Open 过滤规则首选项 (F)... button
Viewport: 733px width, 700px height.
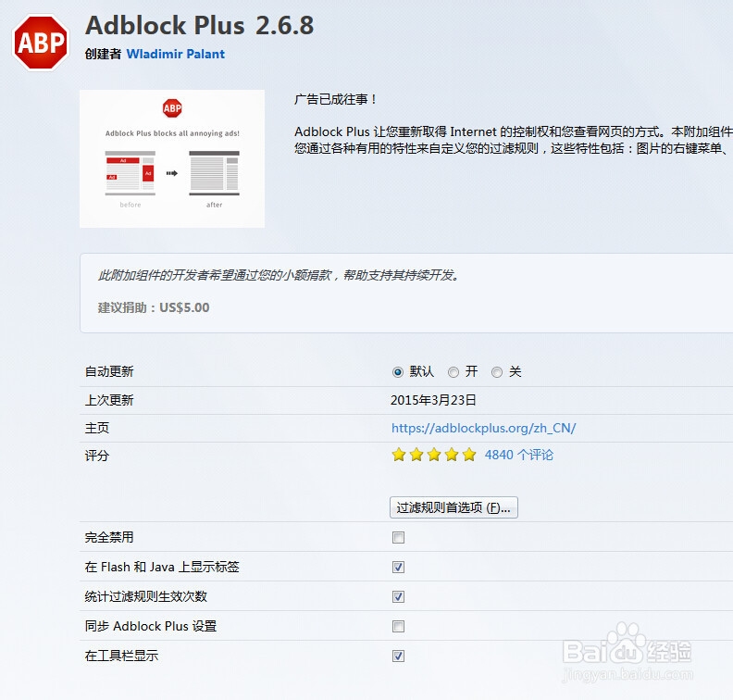click(453, 507)
